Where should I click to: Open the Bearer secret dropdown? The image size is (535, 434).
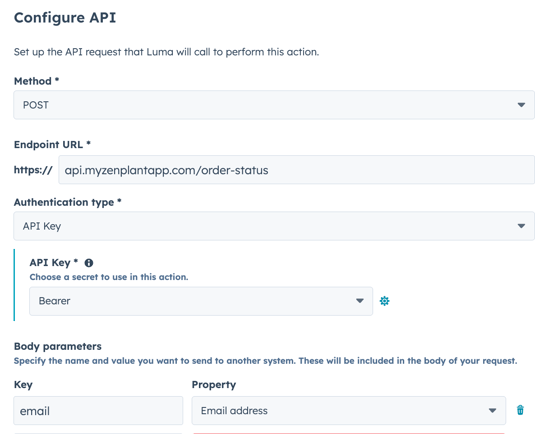click(x=201, y=301)
